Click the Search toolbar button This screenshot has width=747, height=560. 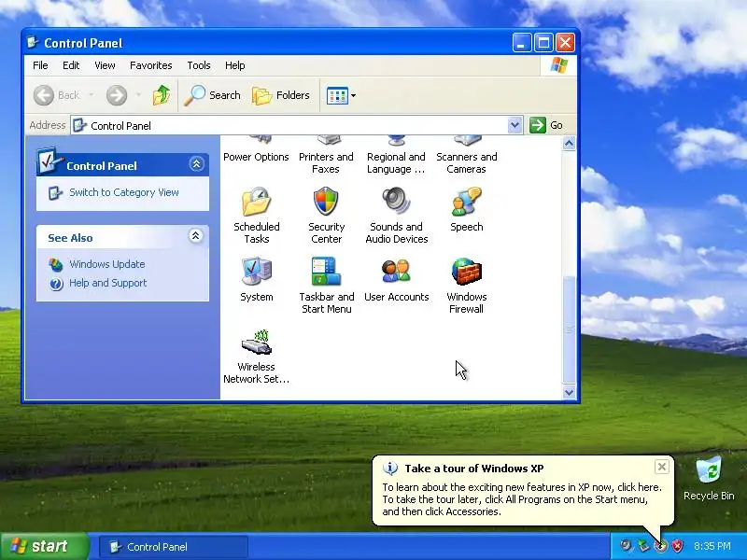(213, 95)
